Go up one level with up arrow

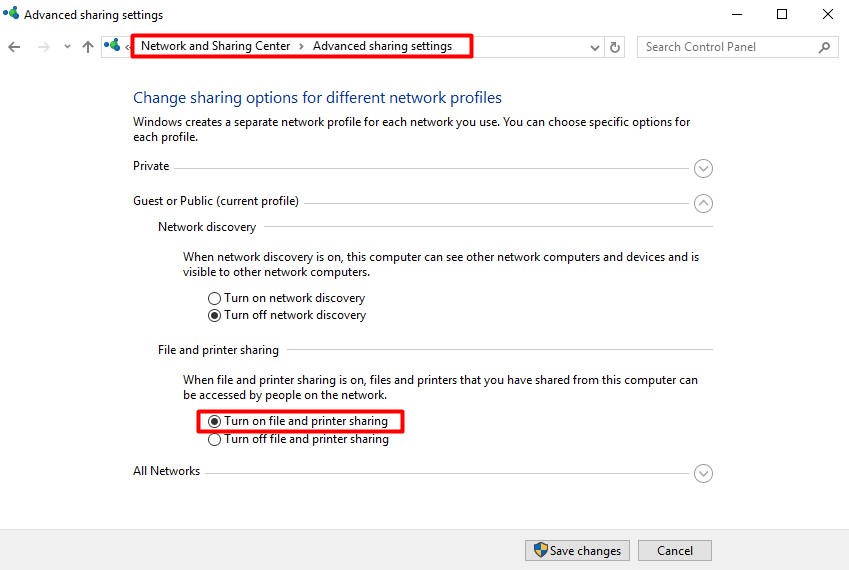coord(88,47)
